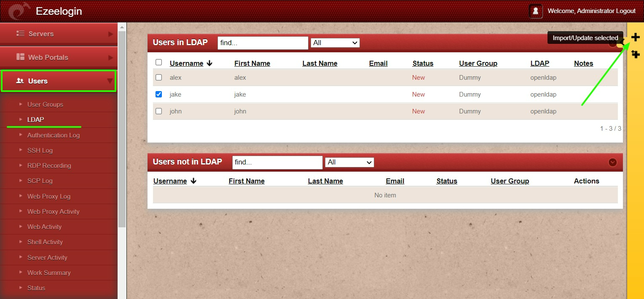Click the Logout link
The height and width of the screenshot is (299, 644).
625,11
